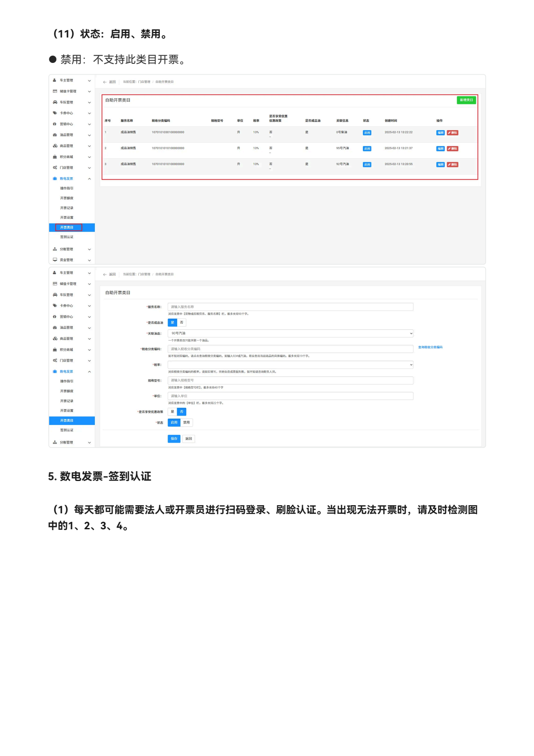Open 签到认证 submenu on form page
This screenshot has height=756, width=534.
[x=67, y=430]
